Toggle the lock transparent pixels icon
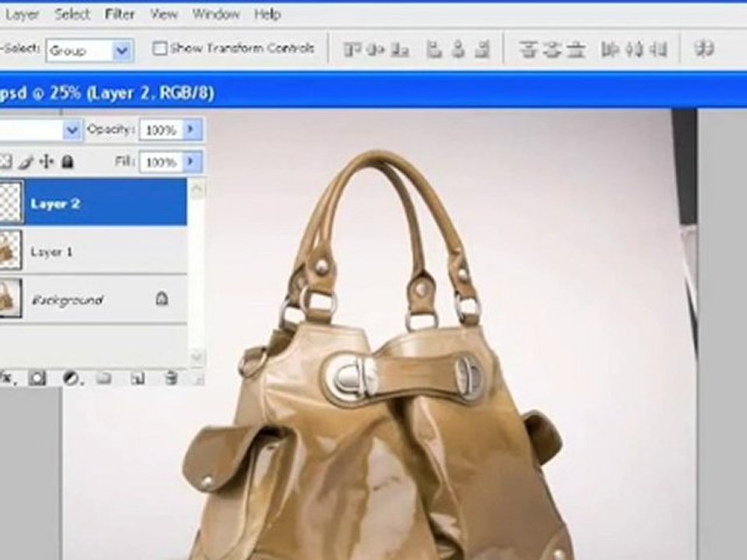The width and height of the screenshot is (747, 560). point(5,162)
